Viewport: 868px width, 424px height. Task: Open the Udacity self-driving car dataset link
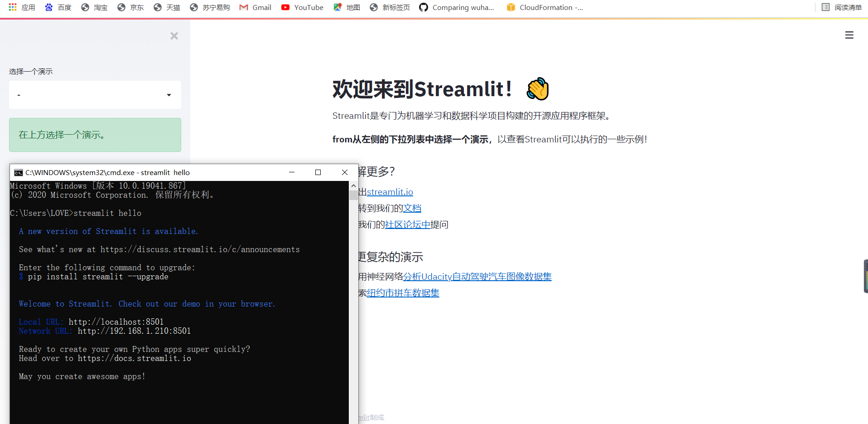(x=477, y=277)
